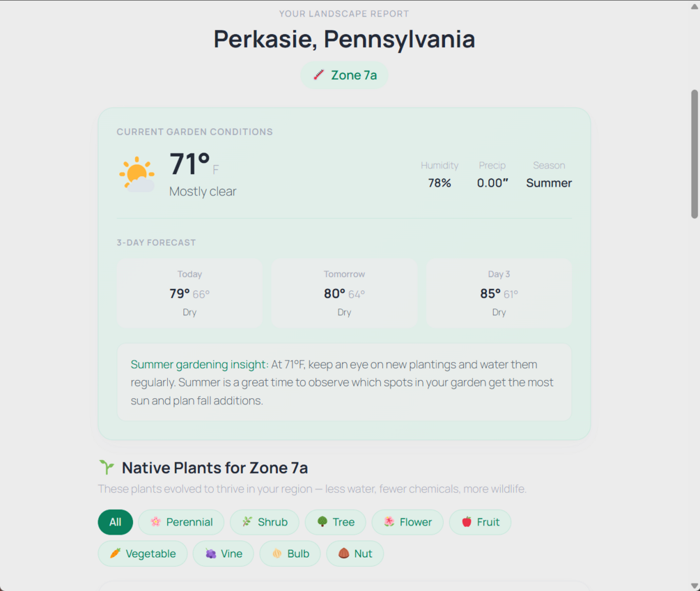Click the seedling icon beside Native Plants heading
Screen dimensions: 700x591
click(107, 467)
